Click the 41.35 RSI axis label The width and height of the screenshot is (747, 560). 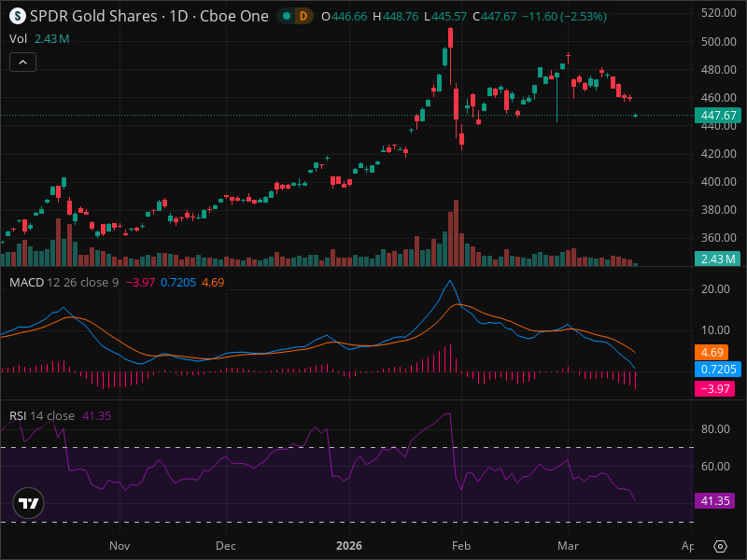pyautogui.click(x=714, y=501)
